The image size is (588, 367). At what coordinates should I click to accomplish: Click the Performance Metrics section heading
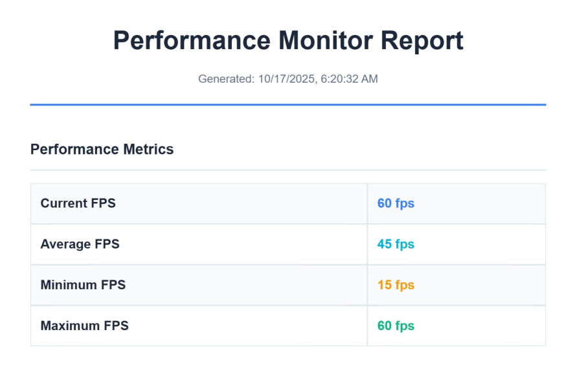coord(102,150)
